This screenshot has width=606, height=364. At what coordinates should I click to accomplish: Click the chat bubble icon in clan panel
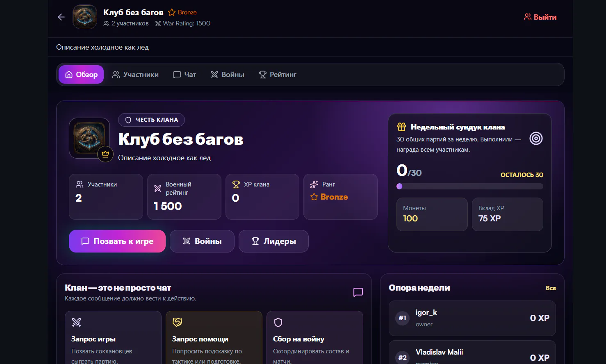tap(358, 292)
